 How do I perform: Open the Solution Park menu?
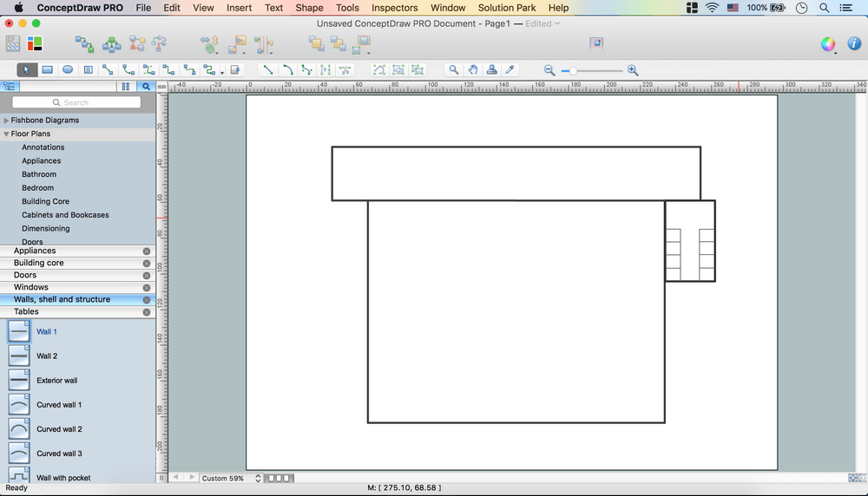[507, 8]
